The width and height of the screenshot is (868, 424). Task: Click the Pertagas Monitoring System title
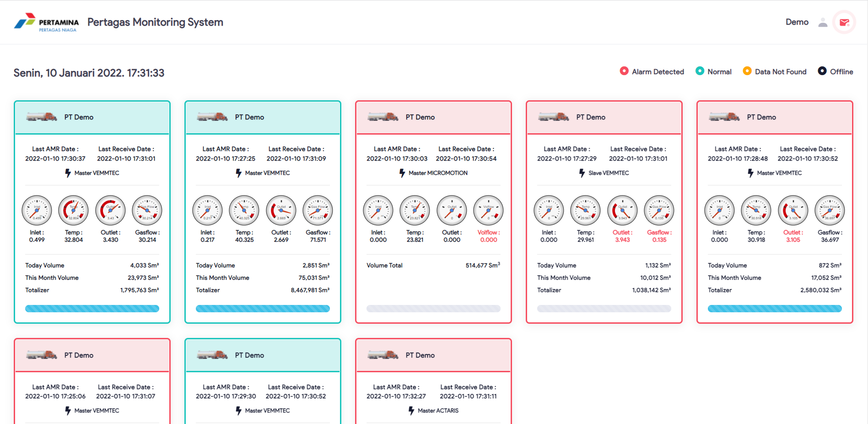pyautogui.click(x=155, y=22)
